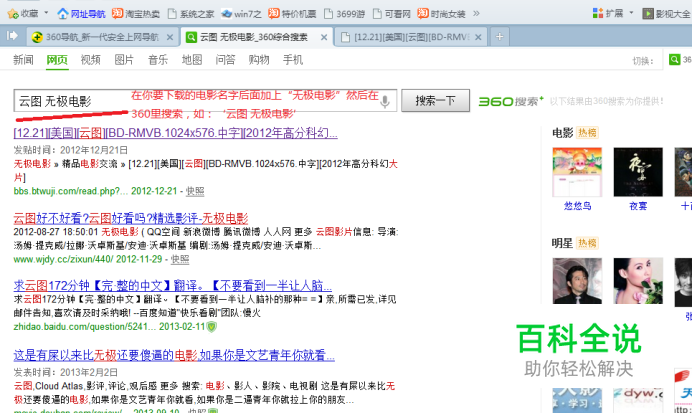Viewport: 692px width, 413px height.
Task: Open a new tab with plus button
Action: [500, 37]
